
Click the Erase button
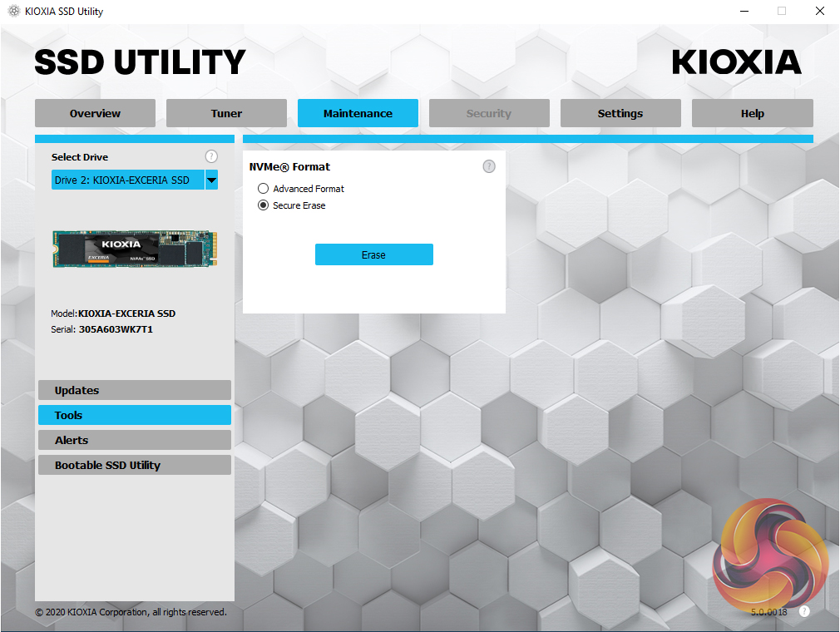coord(374,254)
